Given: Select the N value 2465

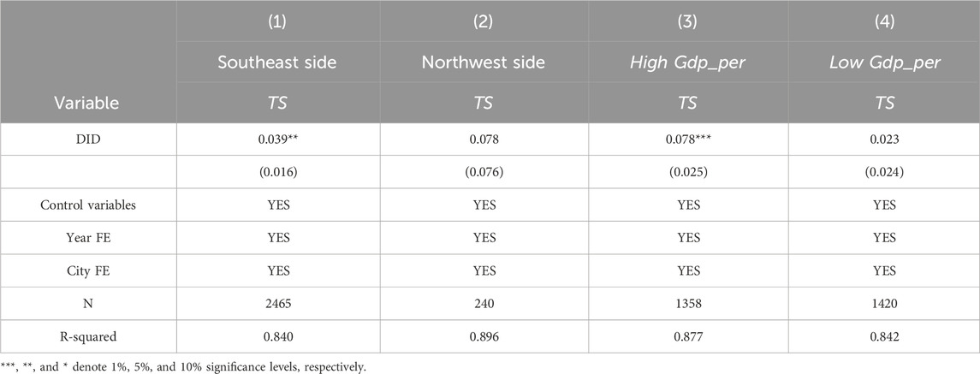Looking at the screenshot, I should pyautogui.click(x=277, y=304).
